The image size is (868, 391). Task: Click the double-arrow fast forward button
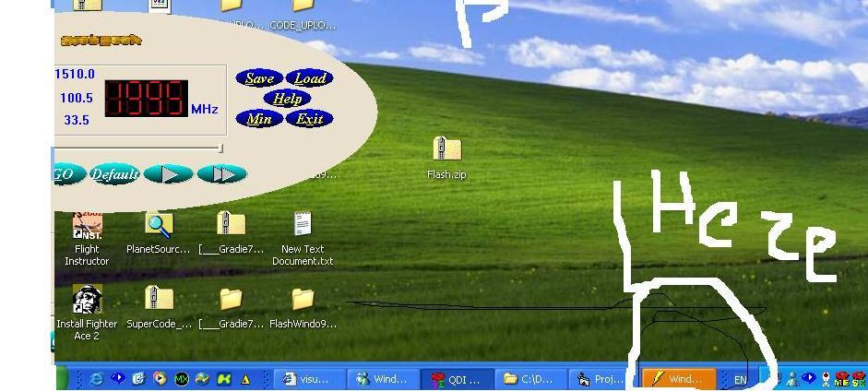point(222,174)
